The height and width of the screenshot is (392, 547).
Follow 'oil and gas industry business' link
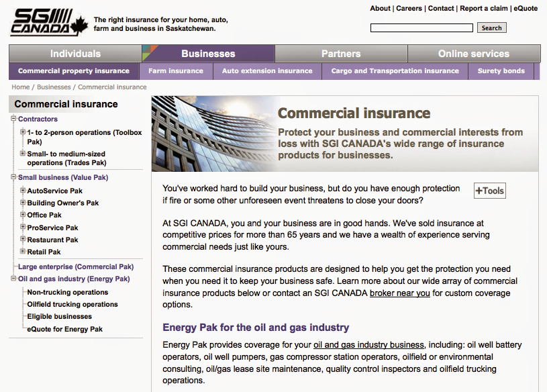(x=368, y=345)
